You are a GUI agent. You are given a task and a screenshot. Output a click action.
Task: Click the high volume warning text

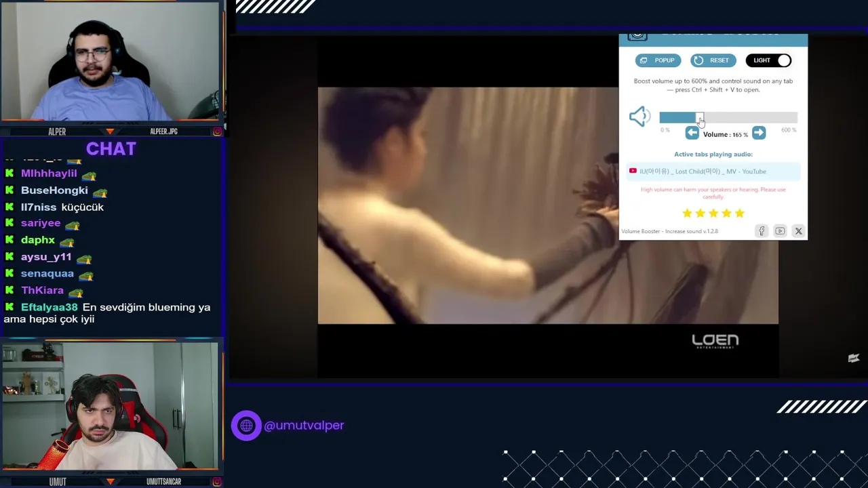click(713, 192)
